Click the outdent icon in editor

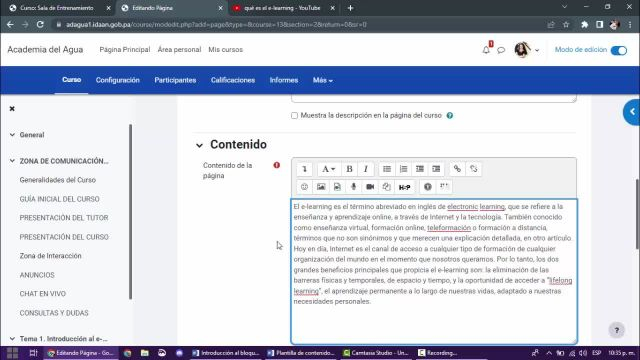(420, 169)
